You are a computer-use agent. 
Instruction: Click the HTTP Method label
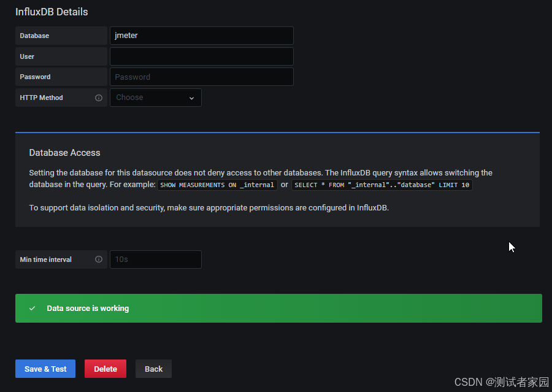41,98
